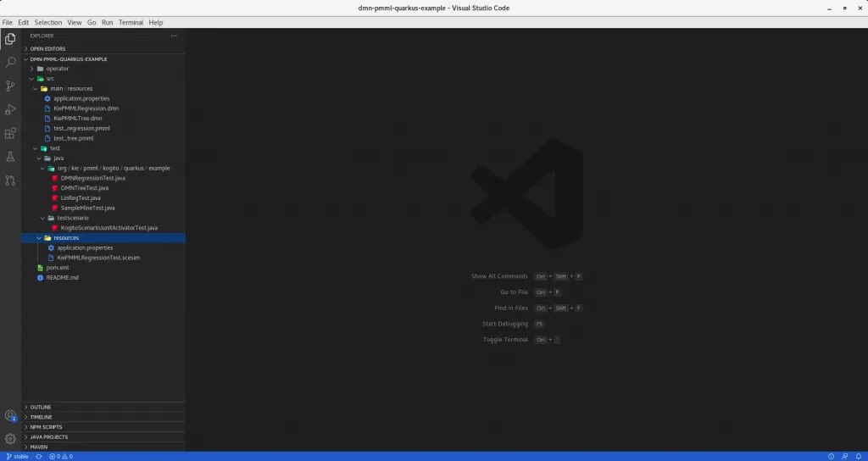Open the Search view in activity bar
This screenshot has width=868, height=461.
(10, 62)
